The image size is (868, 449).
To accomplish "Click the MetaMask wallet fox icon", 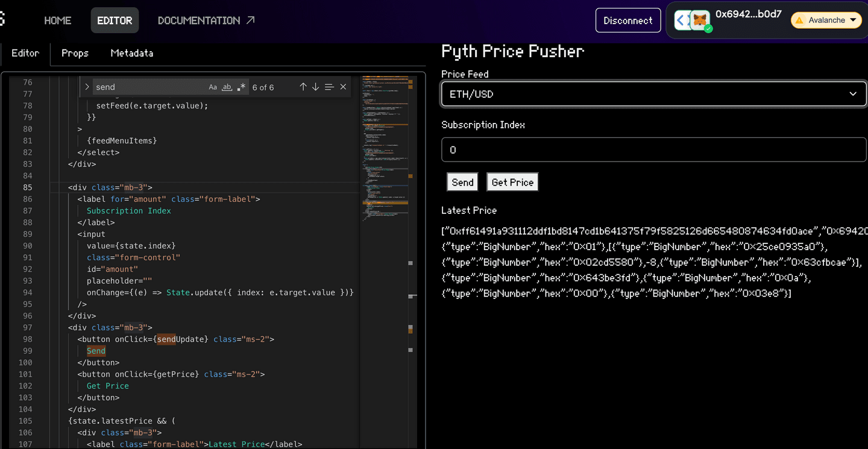I will tap(700, 20).
